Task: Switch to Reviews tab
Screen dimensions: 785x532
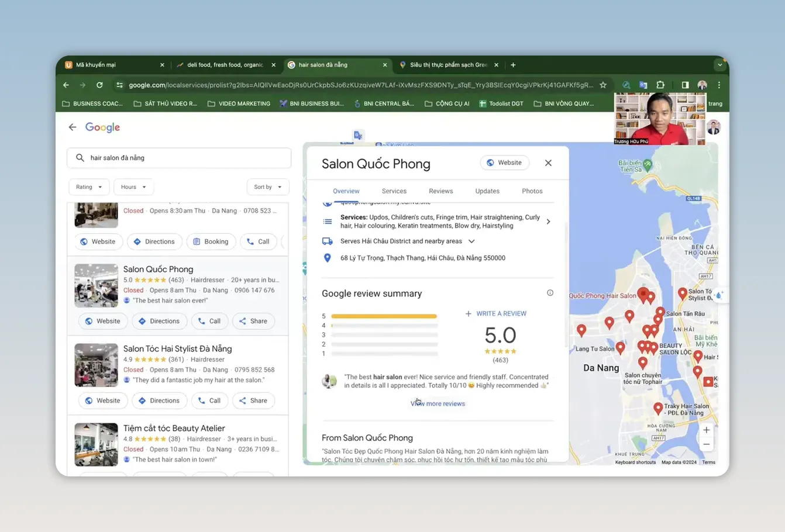Action: coord(441,191)
